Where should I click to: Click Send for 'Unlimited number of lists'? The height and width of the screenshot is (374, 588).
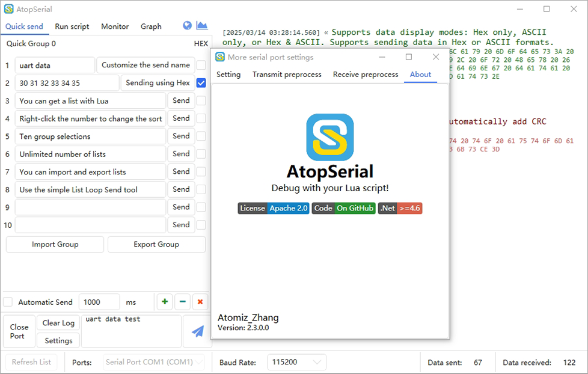click(x=181, y=154)
